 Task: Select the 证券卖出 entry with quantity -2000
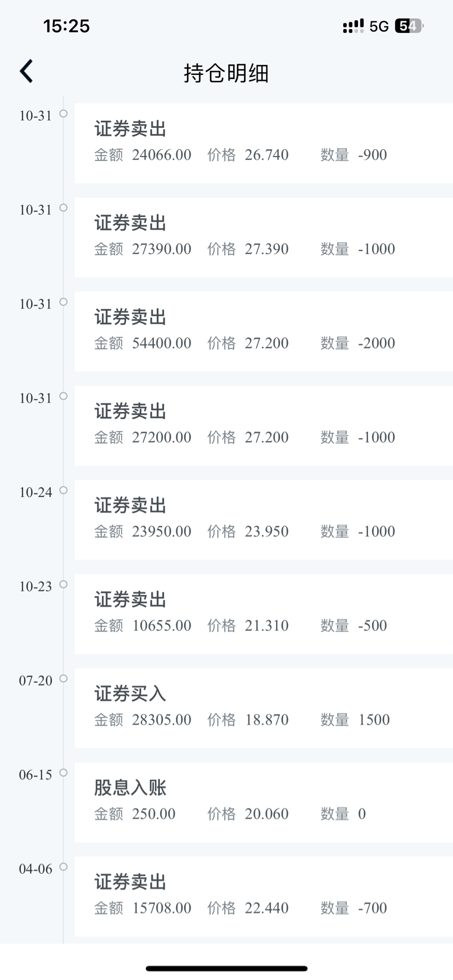click(x=263, y=331)
